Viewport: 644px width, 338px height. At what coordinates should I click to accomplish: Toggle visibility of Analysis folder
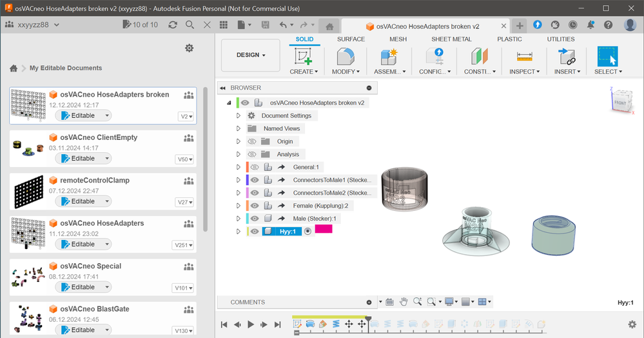point(252,154)
